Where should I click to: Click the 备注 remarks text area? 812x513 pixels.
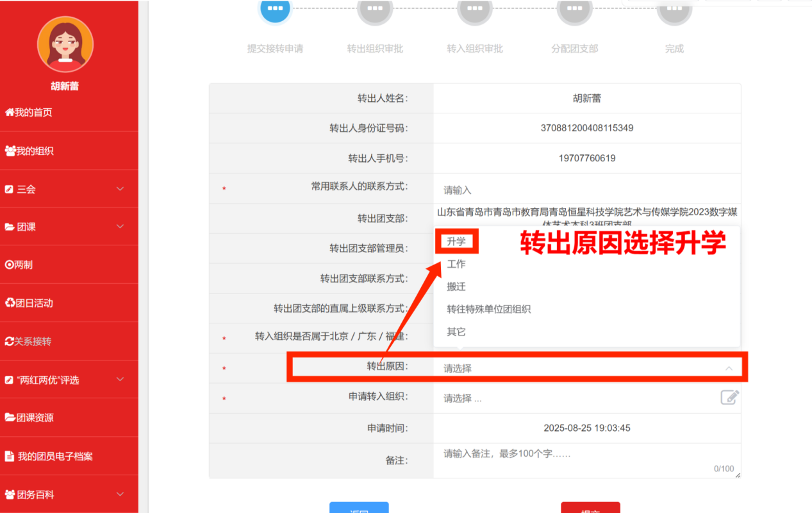586,461
